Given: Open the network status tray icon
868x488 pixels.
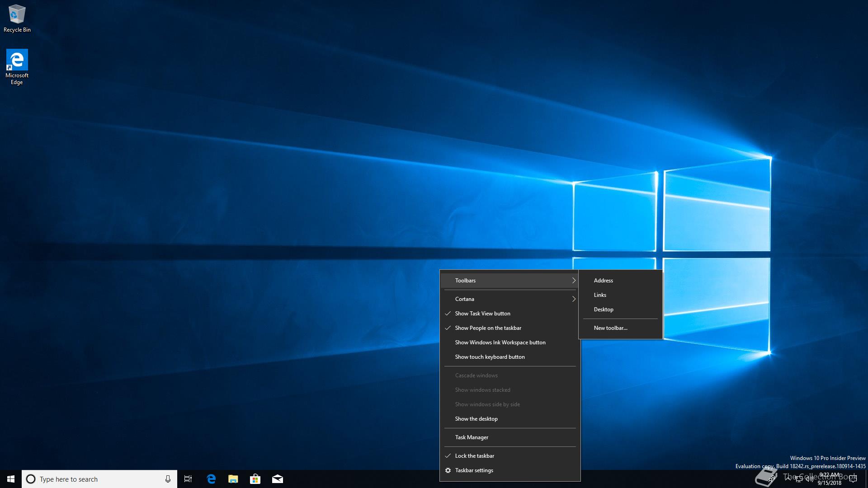Looking at the screenshot, I should click(x=799, y=479).
